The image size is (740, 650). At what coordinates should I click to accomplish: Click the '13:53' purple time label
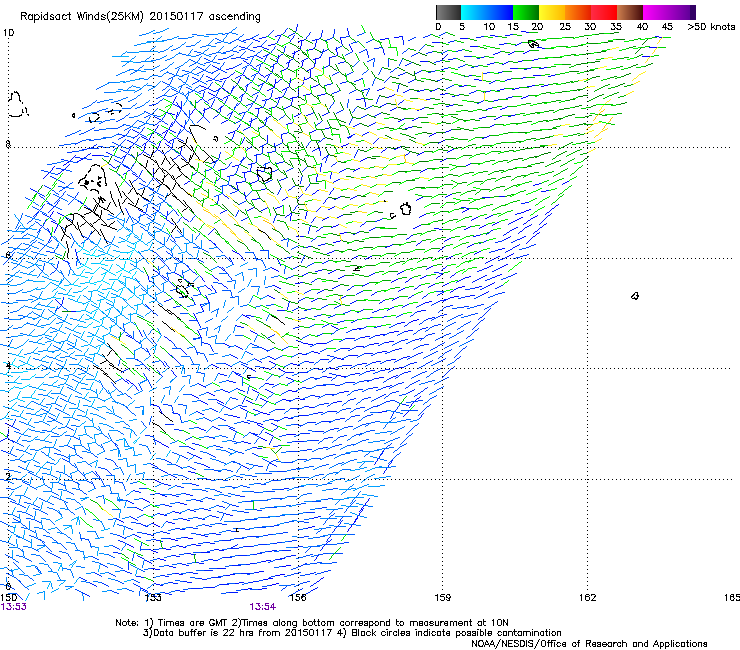point(13,607)
